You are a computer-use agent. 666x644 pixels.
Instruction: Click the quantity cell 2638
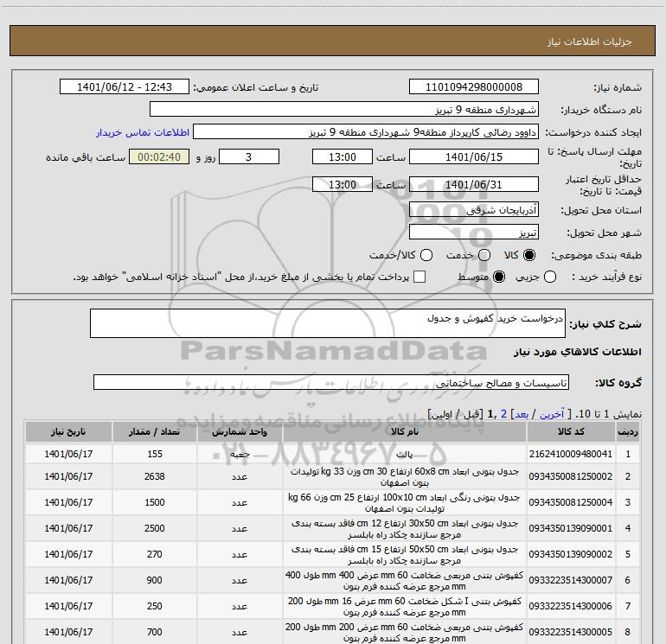click(x=154, y=476)
